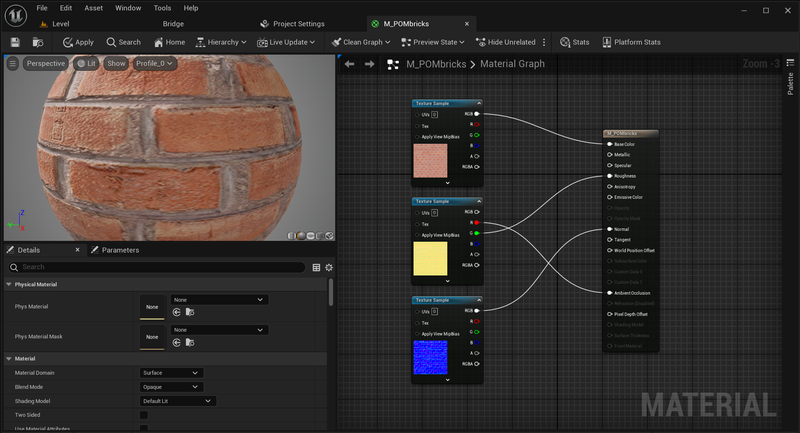Image resolution: width=800 pixels, height=433 pixels.
Task: Open the Preview State dropdown
Action: click(433, 42)
